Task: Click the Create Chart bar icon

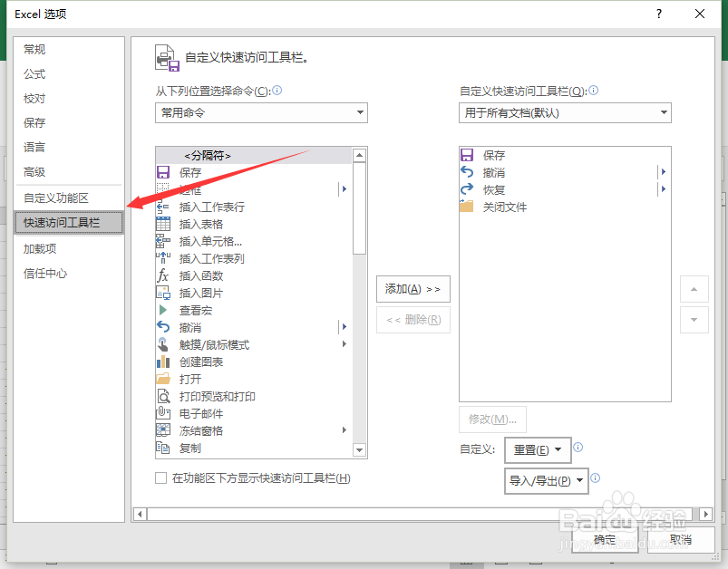Action: pyautogui.click(x=163, y=362)
